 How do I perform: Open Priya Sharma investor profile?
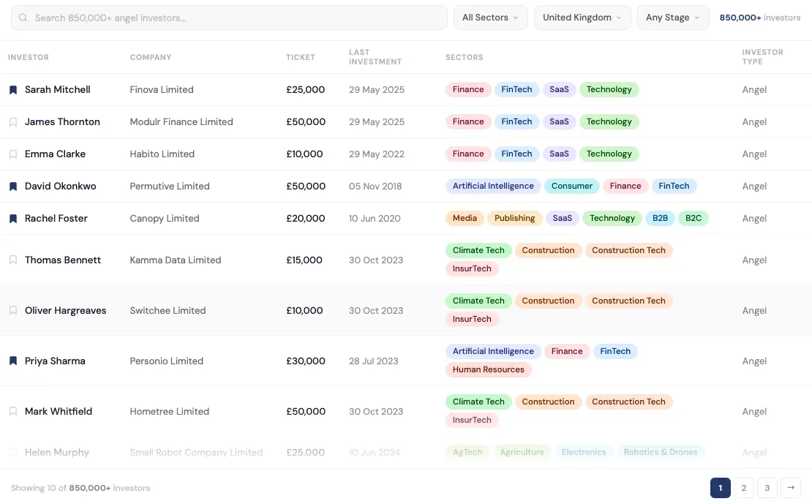point(55,361)
